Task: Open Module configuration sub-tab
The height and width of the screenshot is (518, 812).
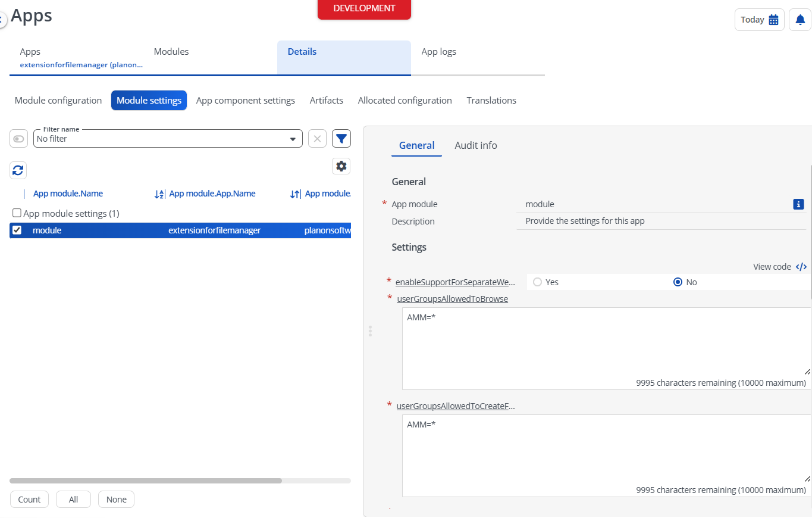Action: pyautogui.click(x=58, y=101)
